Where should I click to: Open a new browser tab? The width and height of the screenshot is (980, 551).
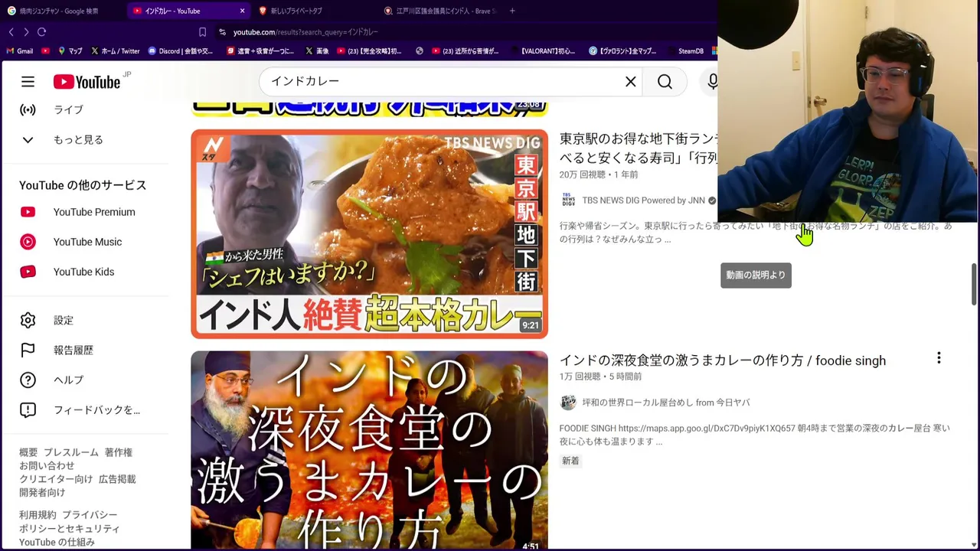pos(512,11)
